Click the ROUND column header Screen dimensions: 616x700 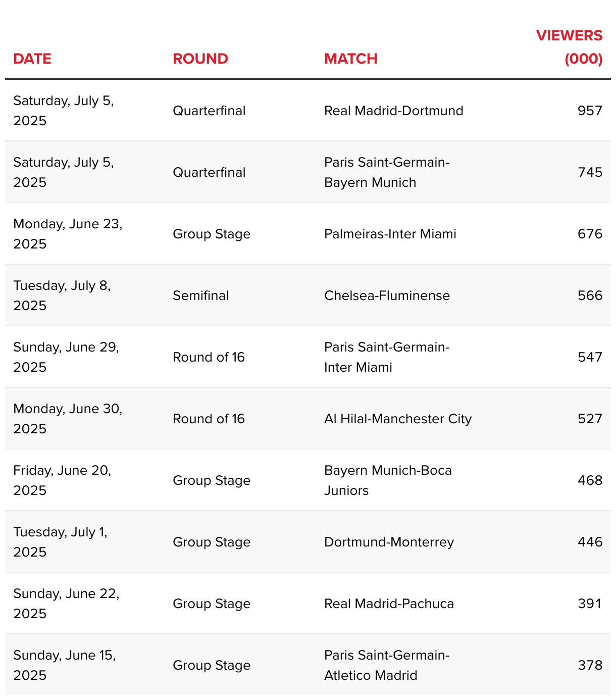[x=200, y=59]
